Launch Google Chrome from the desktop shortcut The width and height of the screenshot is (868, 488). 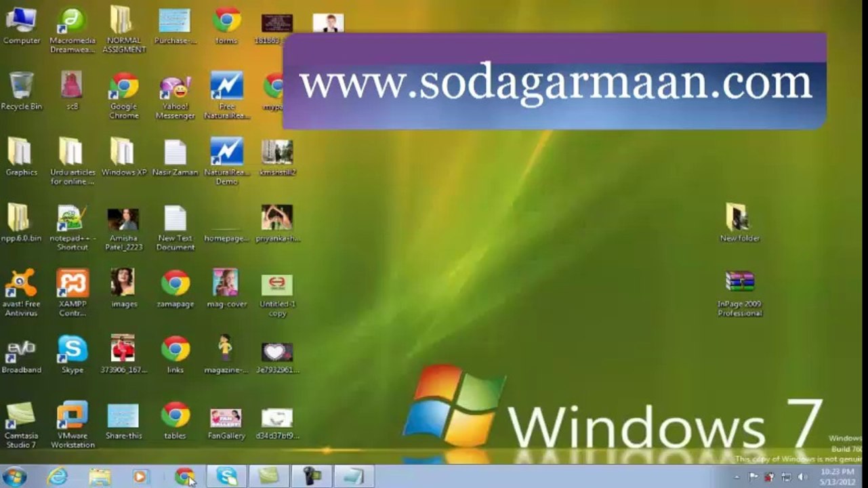(124, 96)
